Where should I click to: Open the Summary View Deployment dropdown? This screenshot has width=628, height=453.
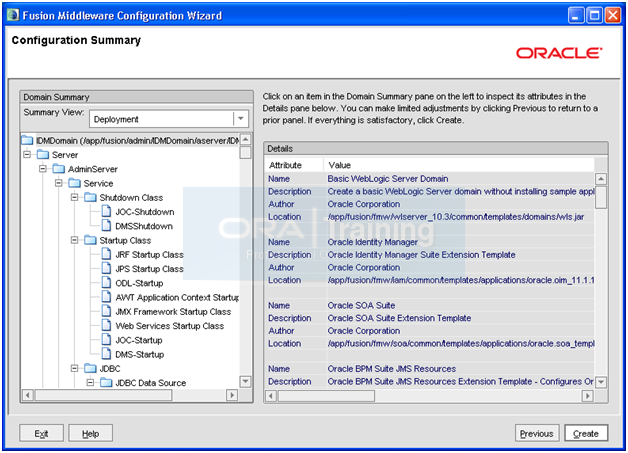(241, 119)
